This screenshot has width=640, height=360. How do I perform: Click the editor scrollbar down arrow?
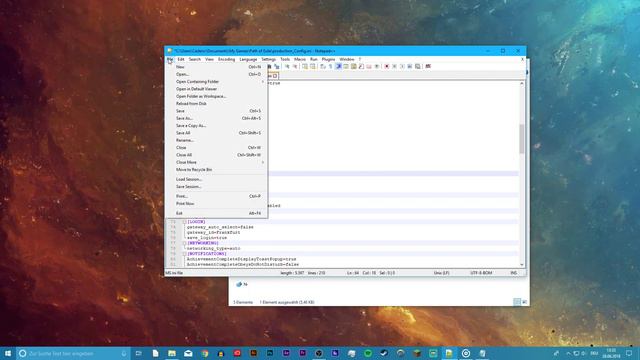coord(522,264)
